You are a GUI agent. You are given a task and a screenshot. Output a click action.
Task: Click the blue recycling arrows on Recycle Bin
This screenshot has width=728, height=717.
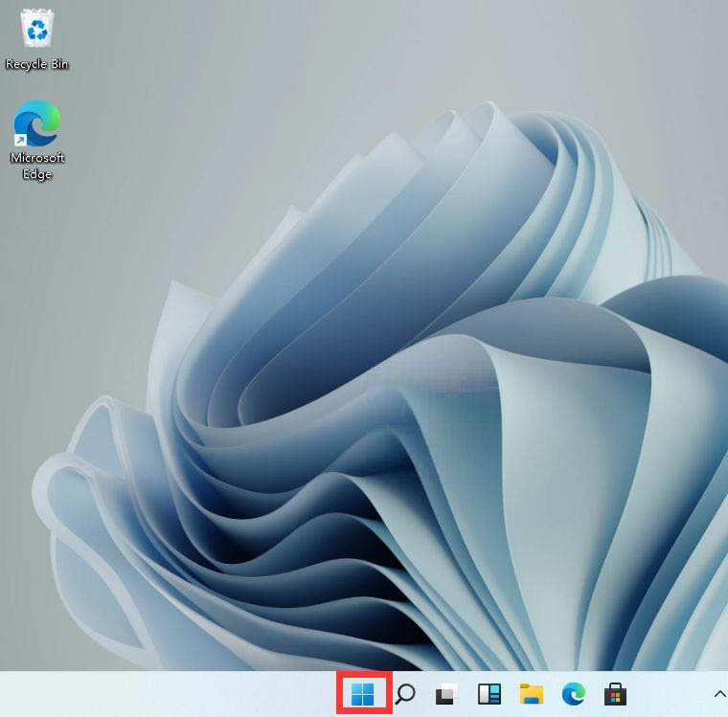(x=37, y=32)
